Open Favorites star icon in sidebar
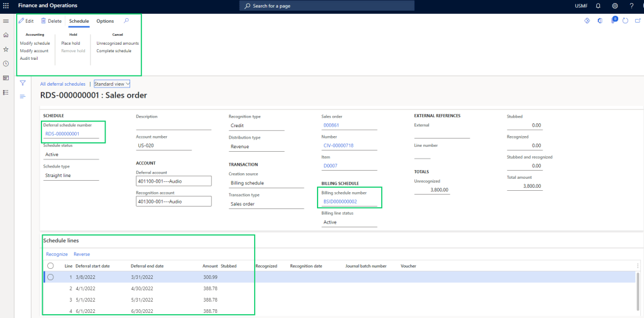Image resolution: width=644 pixels, height=318 pixels. (x=6, y=49)
